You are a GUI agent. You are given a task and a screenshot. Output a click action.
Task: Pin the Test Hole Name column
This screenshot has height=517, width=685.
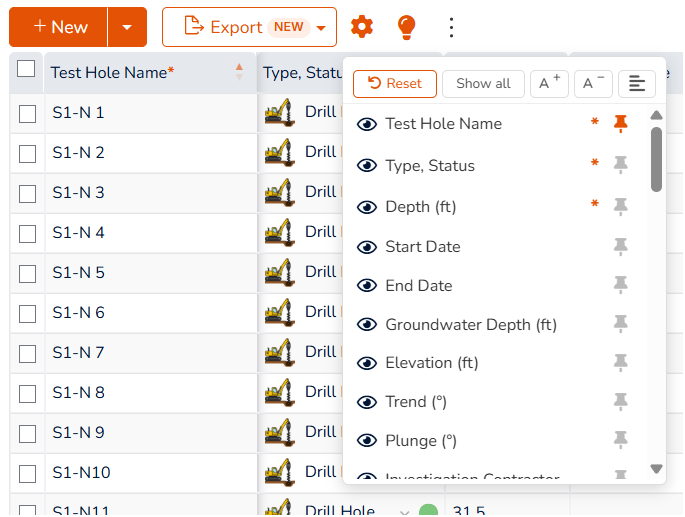(620, 124)
